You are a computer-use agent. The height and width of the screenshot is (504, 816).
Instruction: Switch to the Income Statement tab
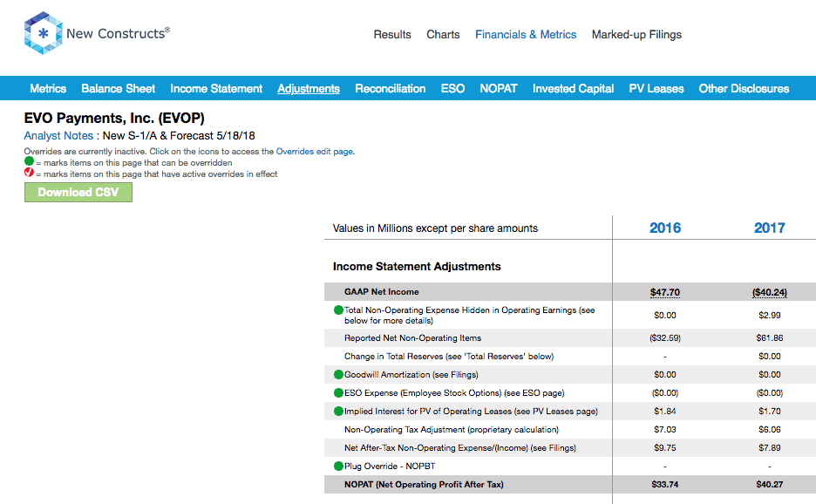point(216,89)
